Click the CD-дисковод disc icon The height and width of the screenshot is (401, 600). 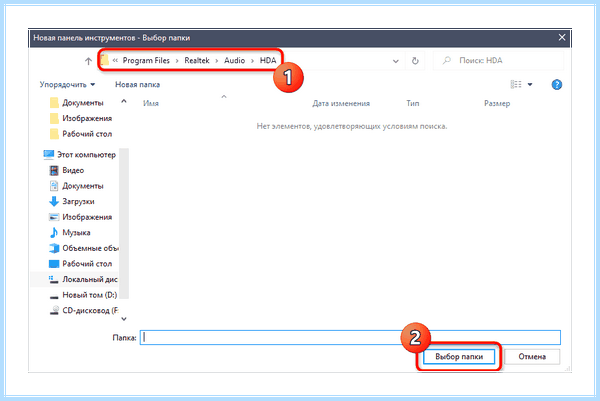click(x=54, y=310)
